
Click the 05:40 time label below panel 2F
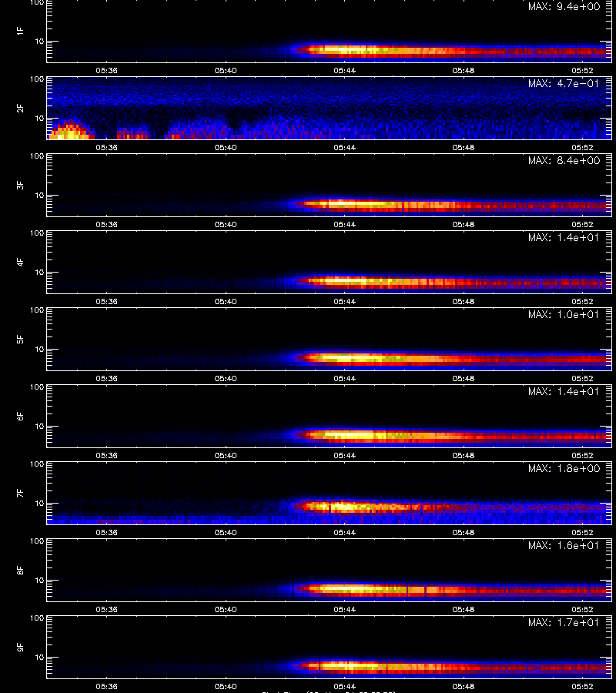tap(226, 147)
